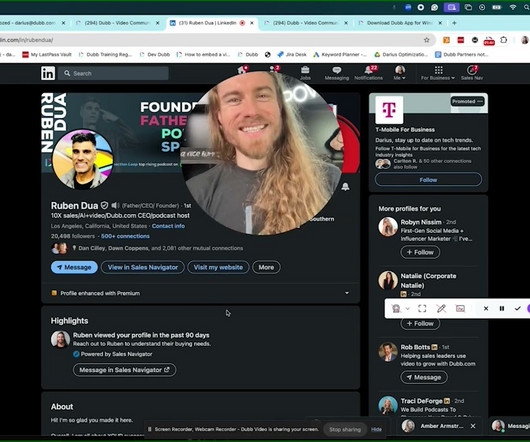Click Message in Sales Navigator button
530x442 pixels.
124,370
